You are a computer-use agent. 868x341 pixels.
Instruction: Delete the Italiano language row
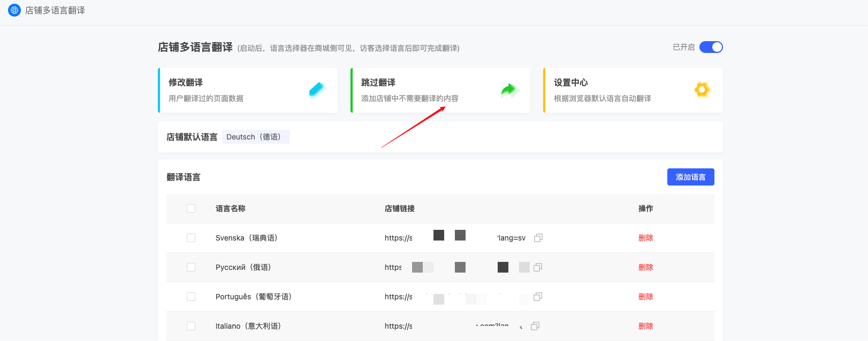click(x=645, y=326)
